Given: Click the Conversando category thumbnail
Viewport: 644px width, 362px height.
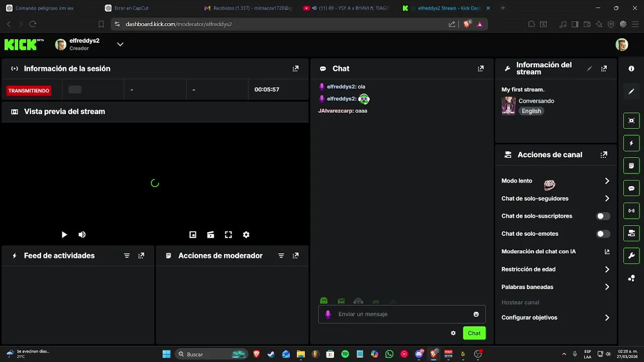Looking at the screenshot, I should coord(508,106).
